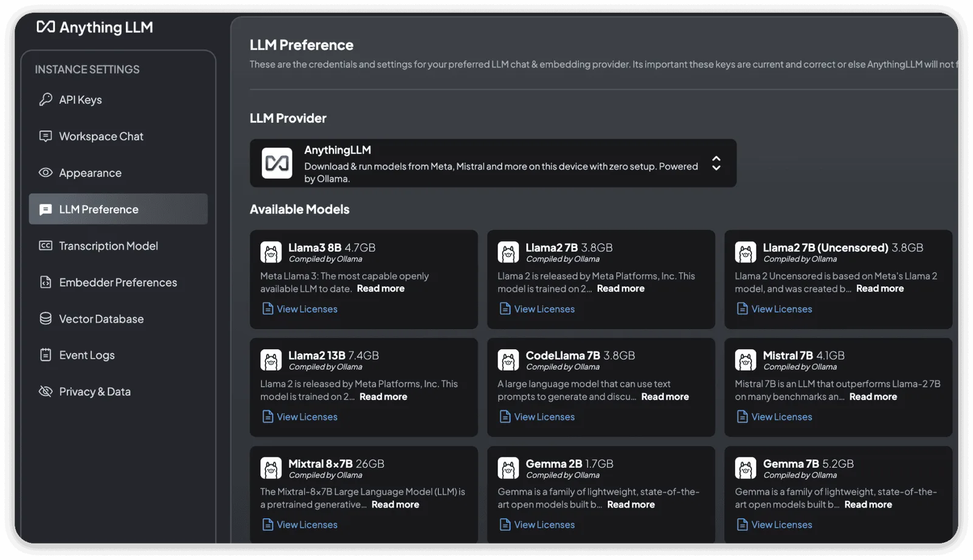Viewport: 973px width, 560px height.
Task: Open the LLM Preference settings page
Action: pyautogui.click(x=119, y=209)
